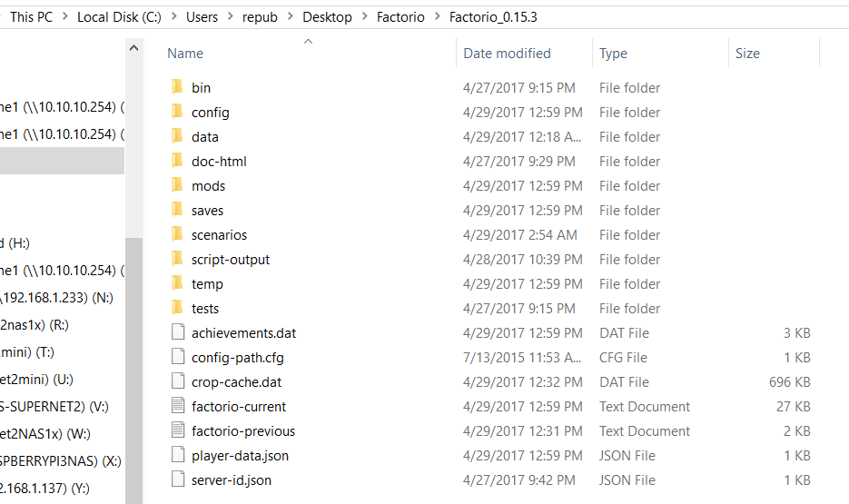
Task: Open the chevron after Factorio breadcrumb
Action: click(x=437, y=16)
